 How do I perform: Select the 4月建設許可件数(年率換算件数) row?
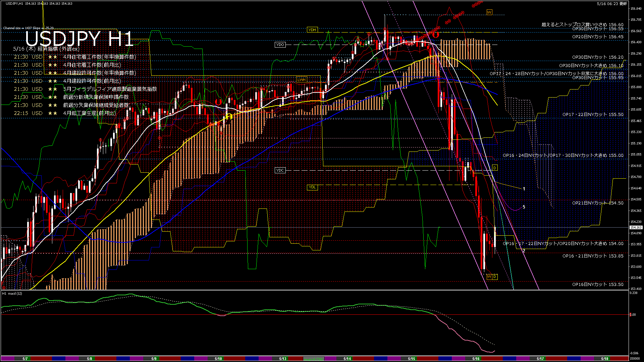[75, 73]
